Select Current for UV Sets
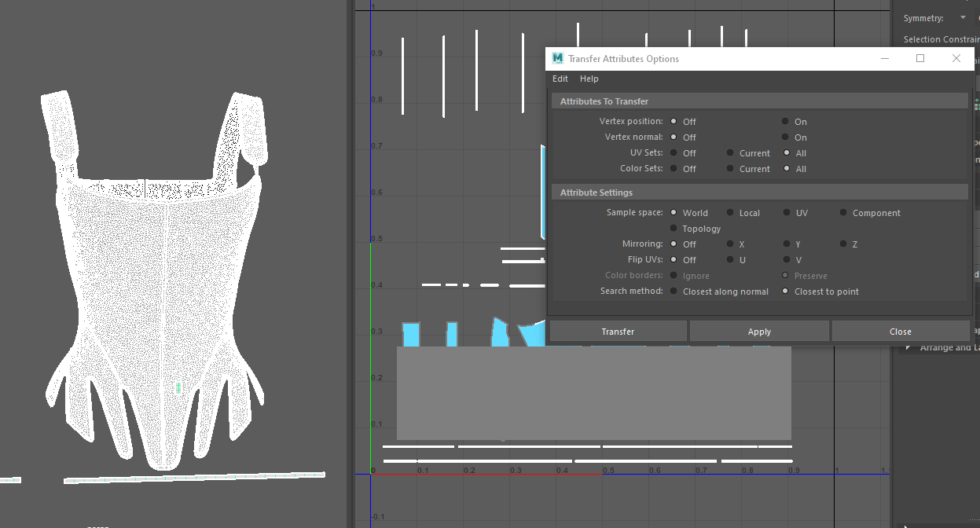Screen dimensions: 980x528 (x=730, y=153)
